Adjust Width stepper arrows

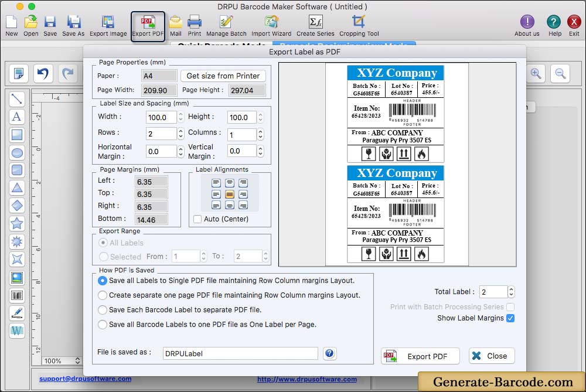pos(181,117)
